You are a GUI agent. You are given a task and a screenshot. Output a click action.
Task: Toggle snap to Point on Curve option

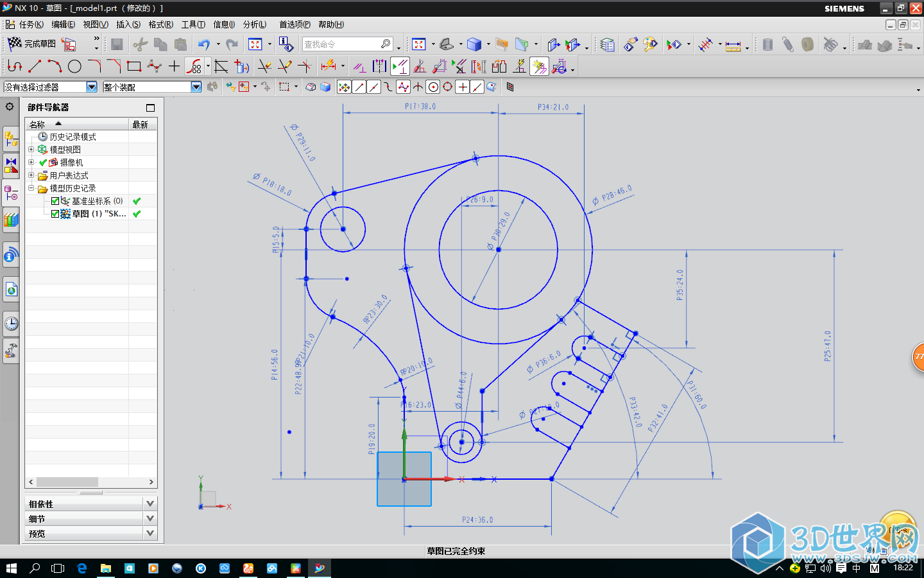[477, 87]
